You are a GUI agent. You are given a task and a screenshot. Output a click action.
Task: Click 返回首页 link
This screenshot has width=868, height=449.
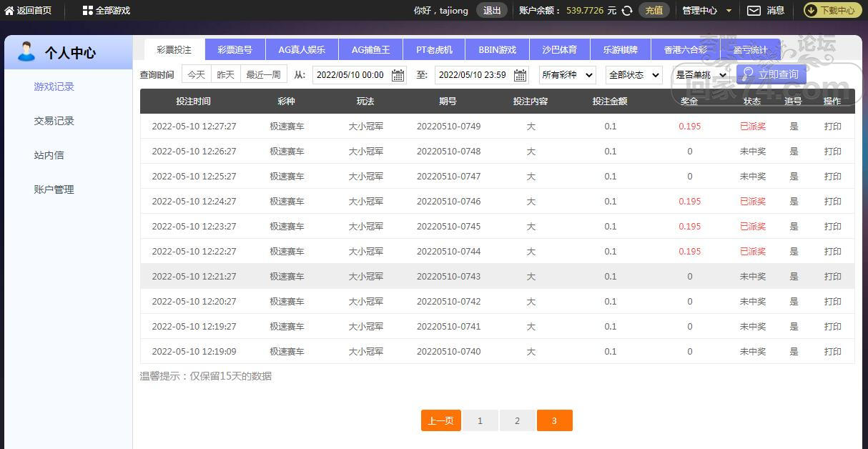coord(34,11)
